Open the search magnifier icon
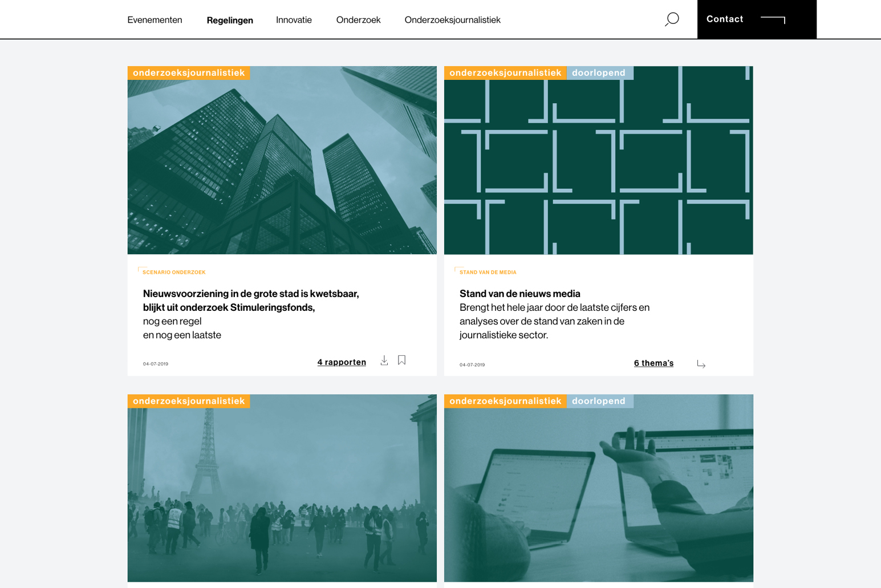Screen dimensions: 881x588 coord(672,19)
